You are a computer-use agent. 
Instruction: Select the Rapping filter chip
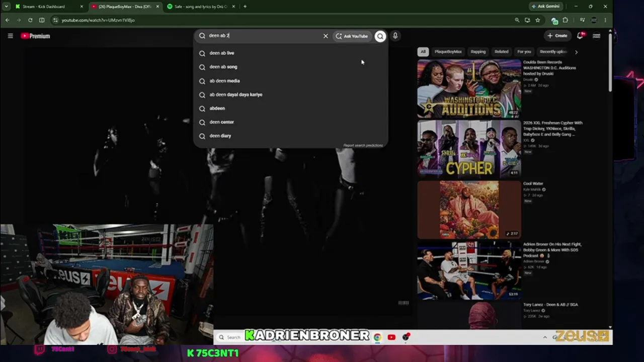[478, 52]
